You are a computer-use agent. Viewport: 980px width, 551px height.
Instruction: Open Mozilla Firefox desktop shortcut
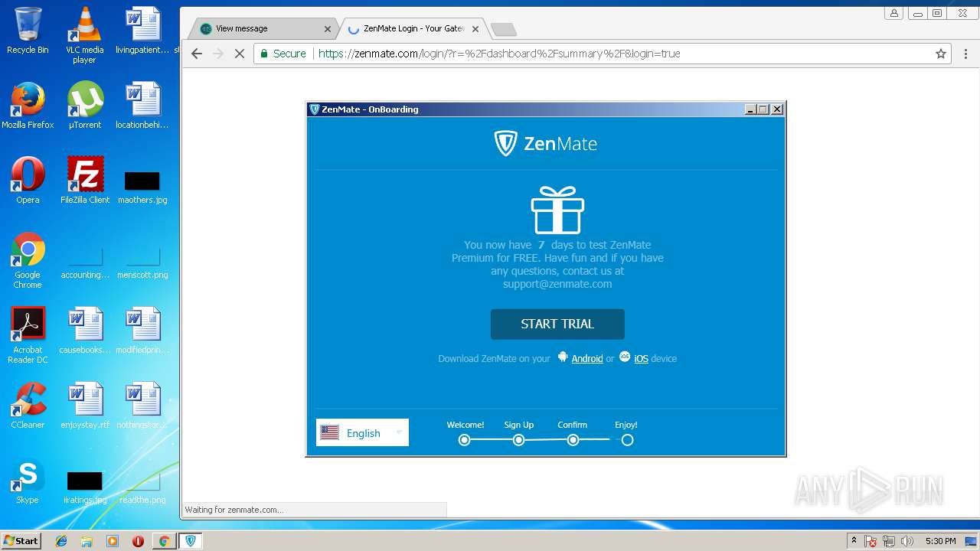(x=28, y=106)
